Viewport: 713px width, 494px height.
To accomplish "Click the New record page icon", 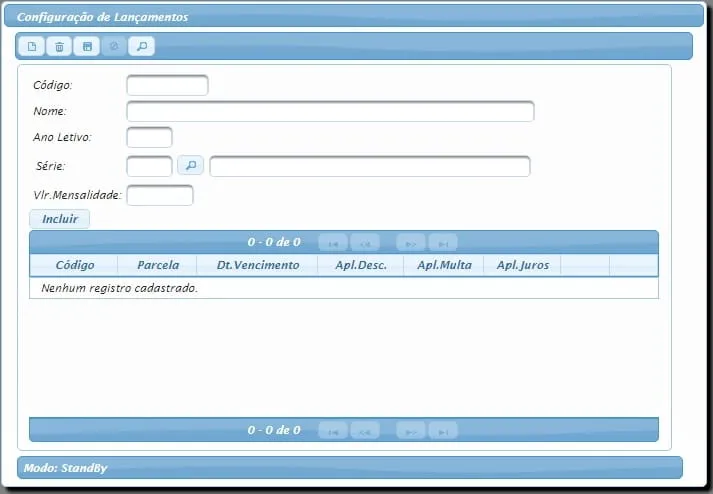I will click(32, 46).
